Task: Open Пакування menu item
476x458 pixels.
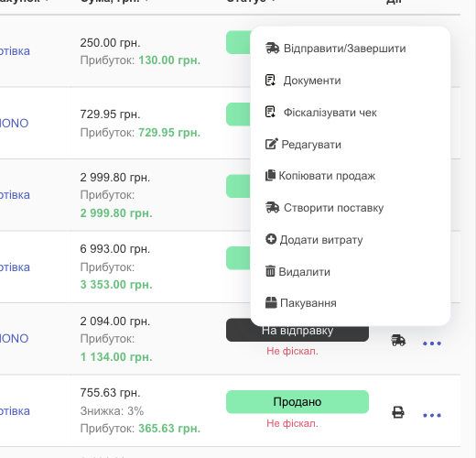Action: [301, 303]
